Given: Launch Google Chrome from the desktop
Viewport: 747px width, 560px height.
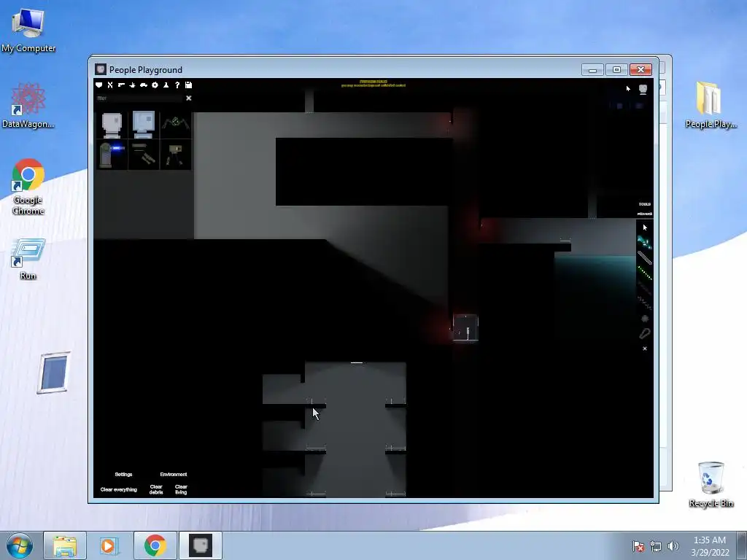Looking at the screenshot, I should click(x=28, y=187).
